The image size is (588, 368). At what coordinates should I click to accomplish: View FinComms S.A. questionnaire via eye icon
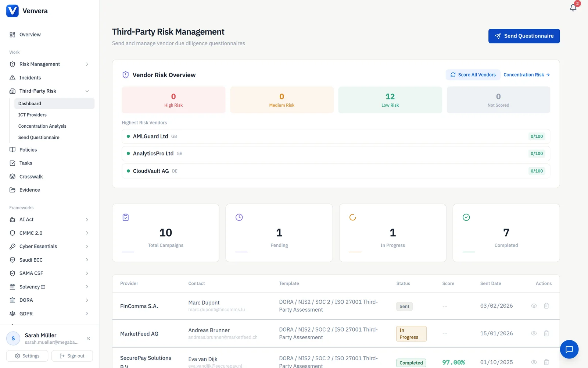(x=534, y=306)
